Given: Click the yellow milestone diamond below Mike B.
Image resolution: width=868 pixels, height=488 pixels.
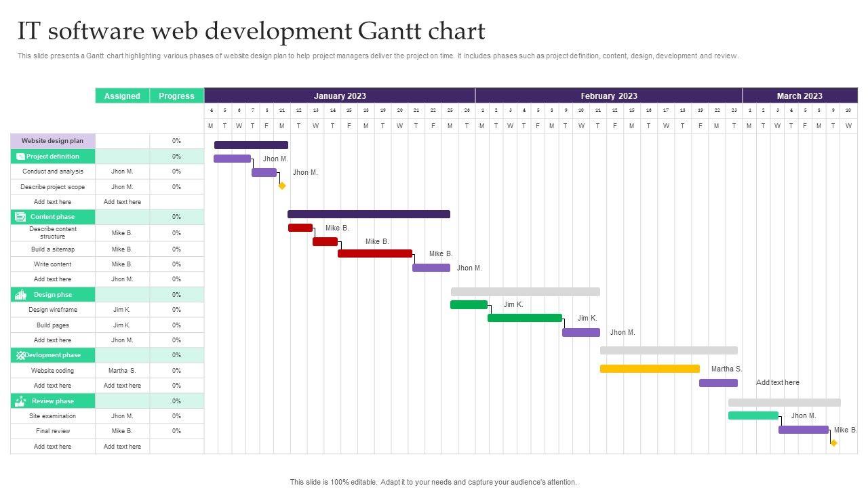Looking at the screenshot, I should pyautogui.click(x=834, y=443).
